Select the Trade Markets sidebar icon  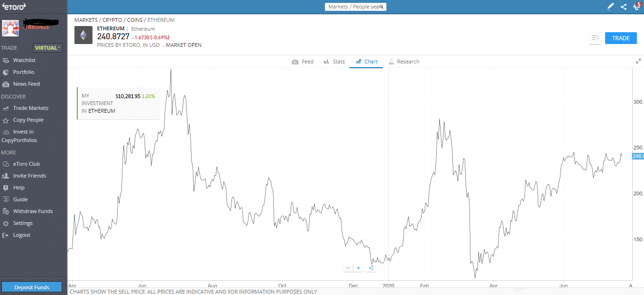point(27,108)
